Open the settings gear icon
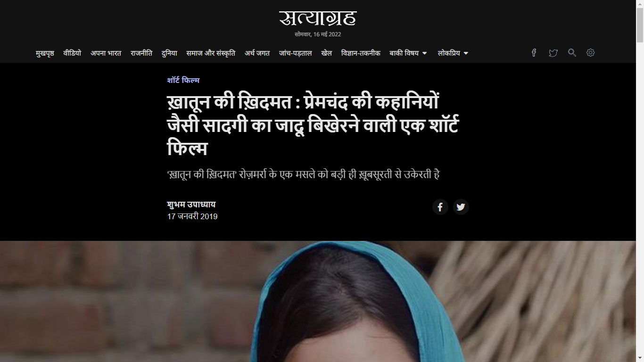The height and width of the screenshot is (362, 644). pos(590,53)
